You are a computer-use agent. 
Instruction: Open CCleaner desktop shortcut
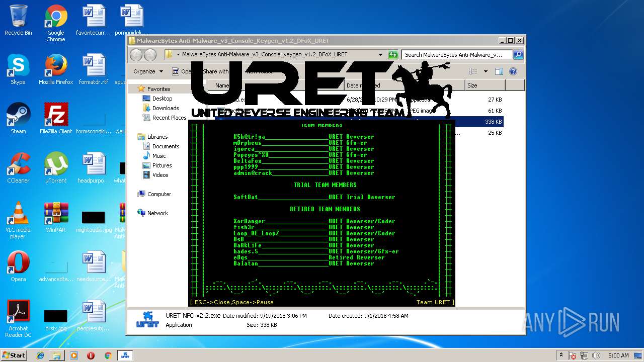point(18,168)
